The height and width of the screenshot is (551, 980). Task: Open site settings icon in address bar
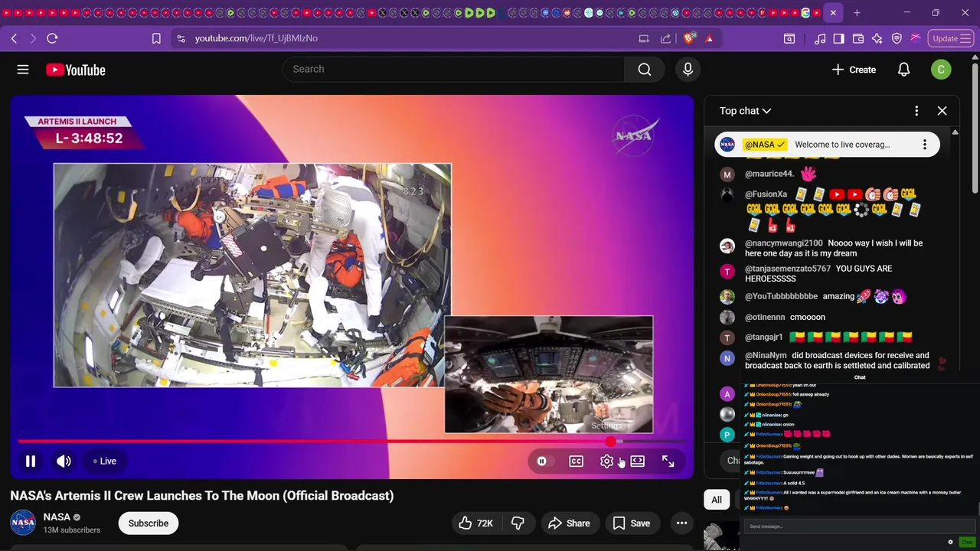pos(180,38)
